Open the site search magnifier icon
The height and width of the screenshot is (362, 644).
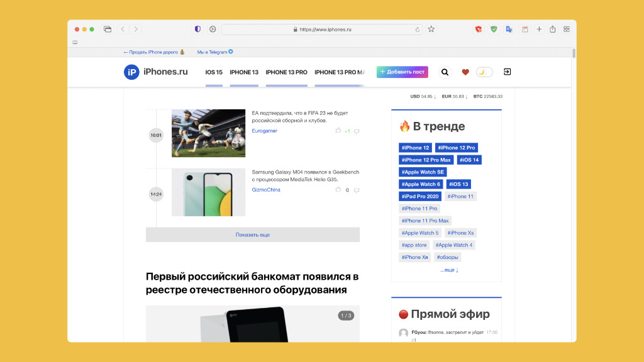click(x=445, y=72)
